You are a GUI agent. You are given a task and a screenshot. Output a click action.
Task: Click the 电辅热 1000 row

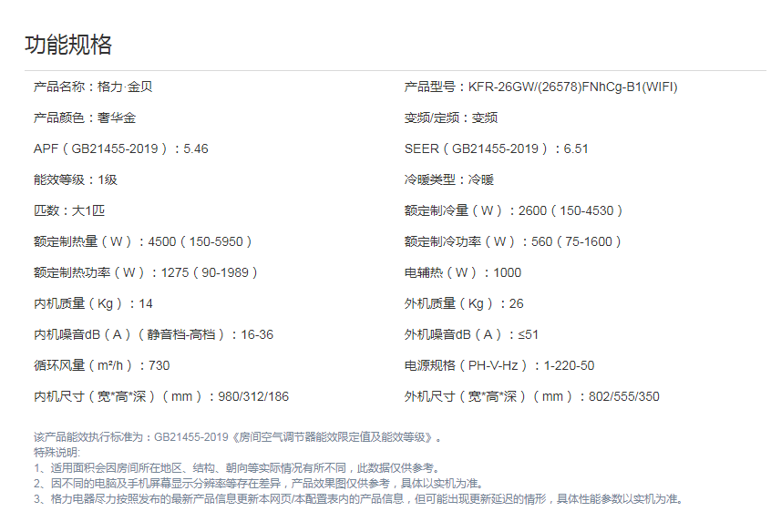tap(463, 273)
